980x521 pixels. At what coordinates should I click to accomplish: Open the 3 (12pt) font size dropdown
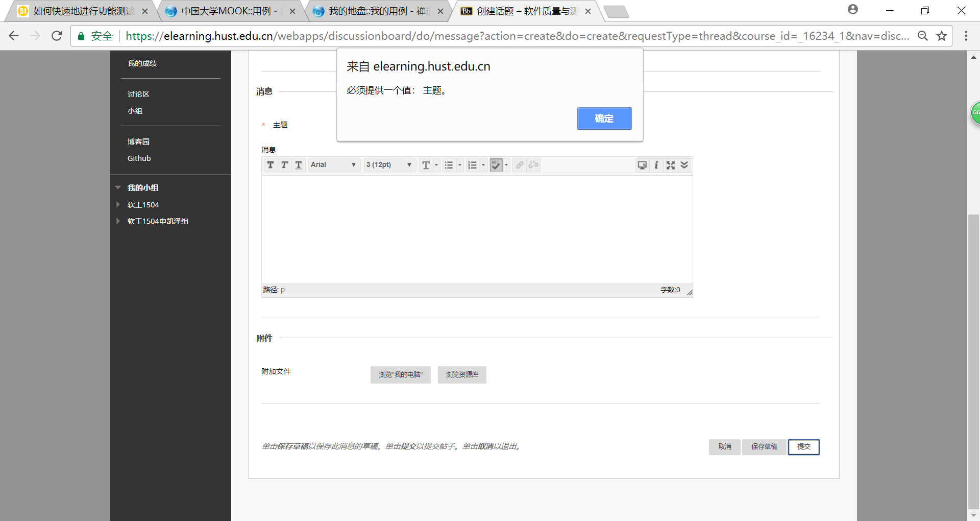pyautogui.click(x=389, y=165)
